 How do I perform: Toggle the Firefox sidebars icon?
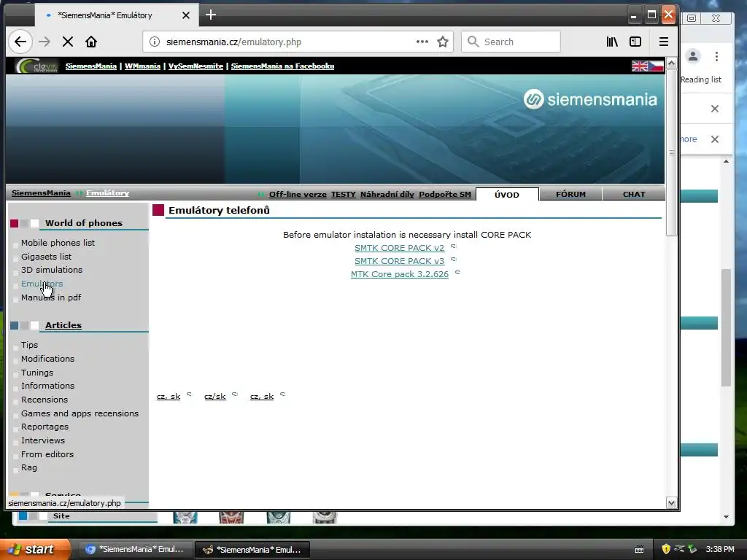[635, 42]
